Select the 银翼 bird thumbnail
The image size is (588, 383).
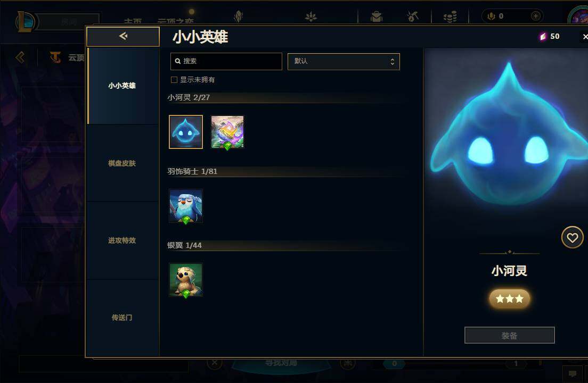point(186,280)
